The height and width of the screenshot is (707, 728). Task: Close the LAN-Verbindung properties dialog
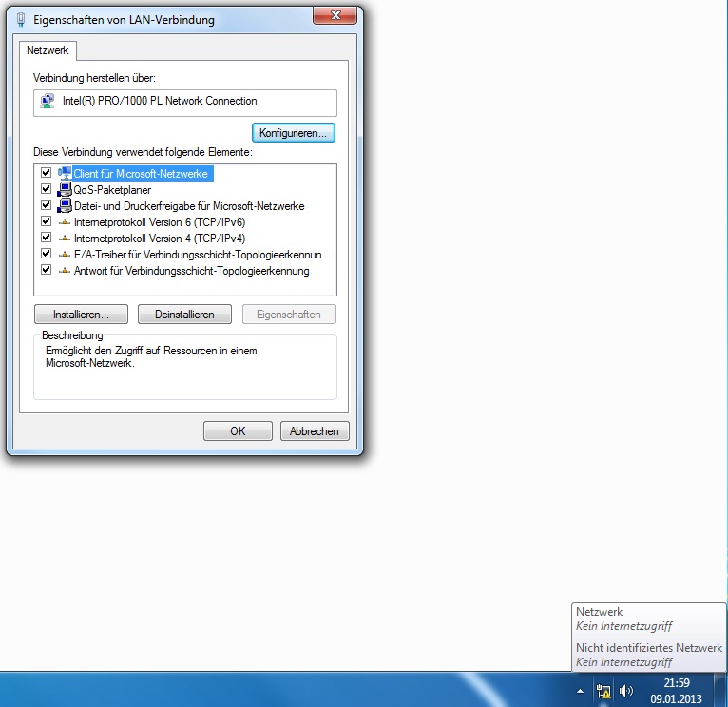pyautogui.click(x=335, y=15)
